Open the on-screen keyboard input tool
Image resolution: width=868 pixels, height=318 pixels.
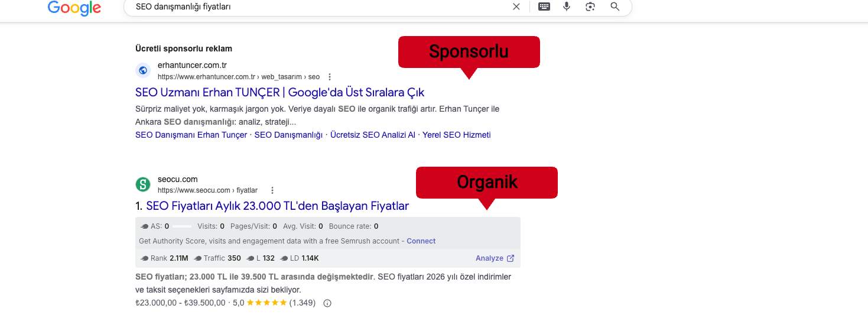pos(544,7)
